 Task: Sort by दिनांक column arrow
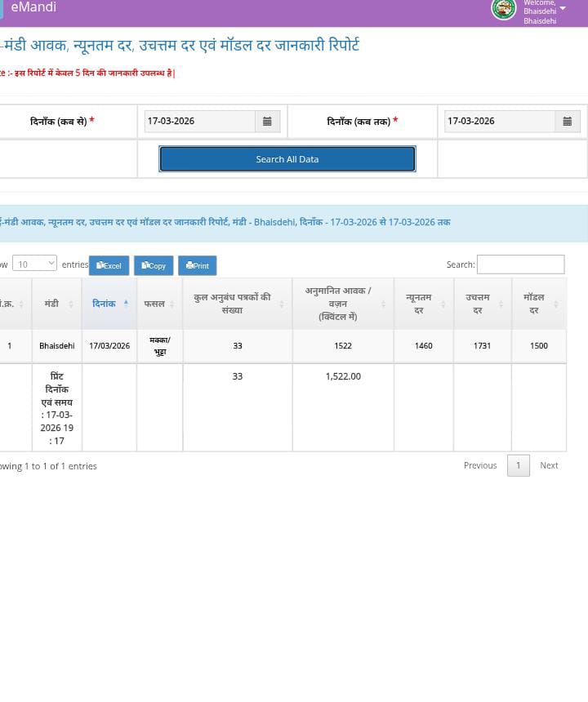[127, 303]
